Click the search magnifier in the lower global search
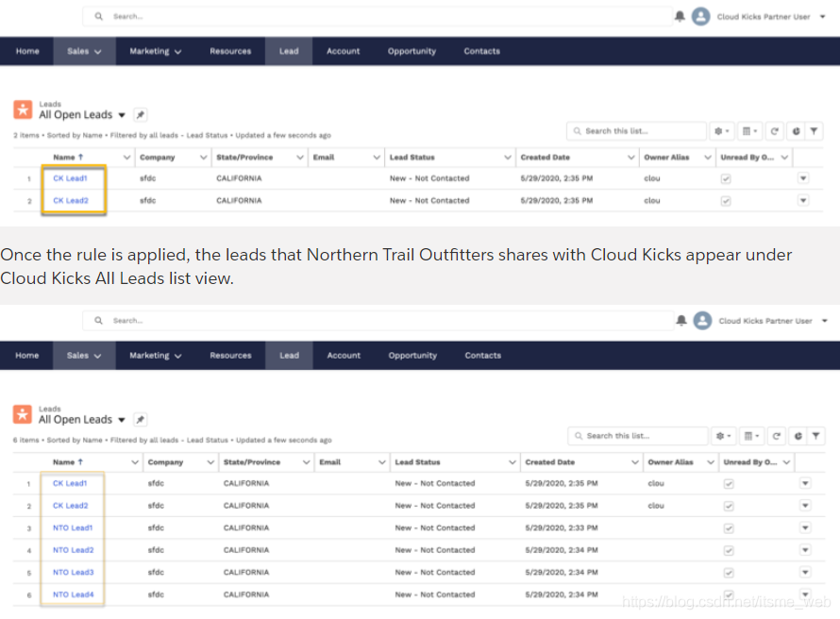Screen dimensions: 840x619 pyautogui.click(x=98, y=321)
